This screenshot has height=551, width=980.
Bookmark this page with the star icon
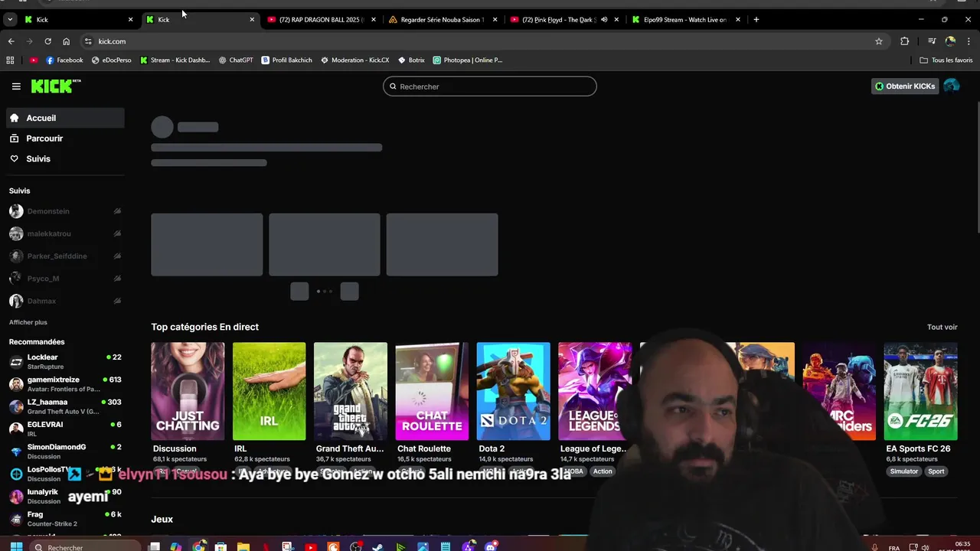(x=879, y=41)
